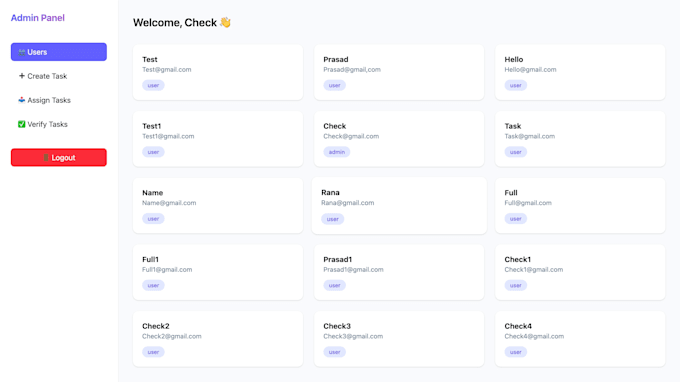Open the Users menu item
This screenshot has height=382, width=680.
pos(59,52)
